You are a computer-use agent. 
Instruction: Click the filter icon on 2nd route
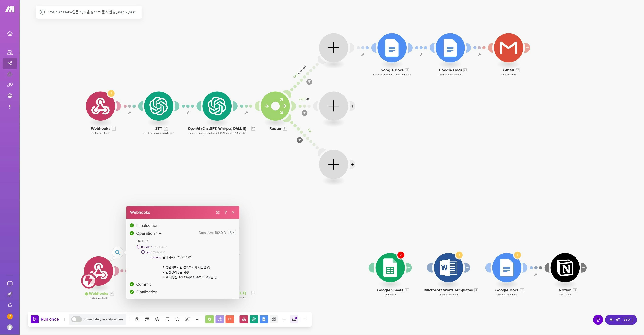coord(304,113)
